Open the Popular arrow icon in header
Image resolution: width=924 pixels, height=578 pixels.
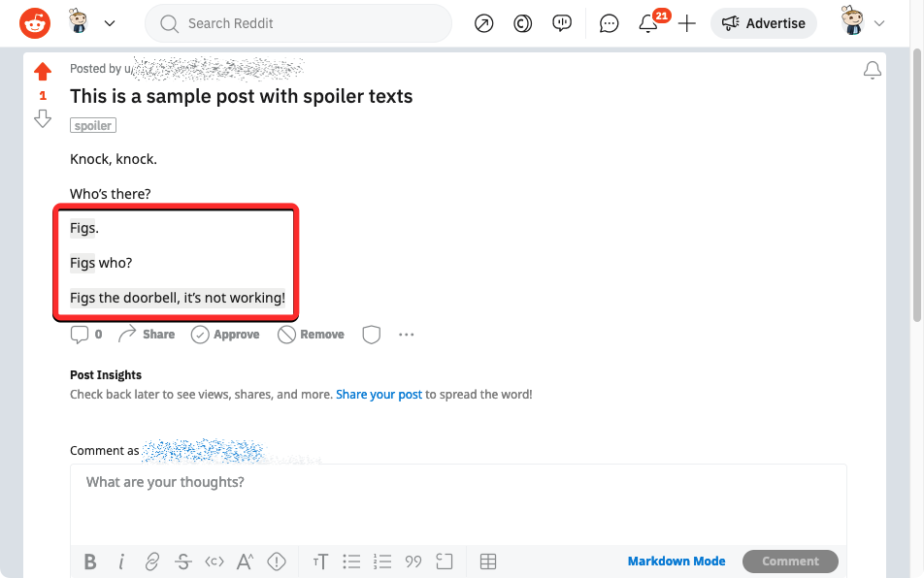coord(483,23)
